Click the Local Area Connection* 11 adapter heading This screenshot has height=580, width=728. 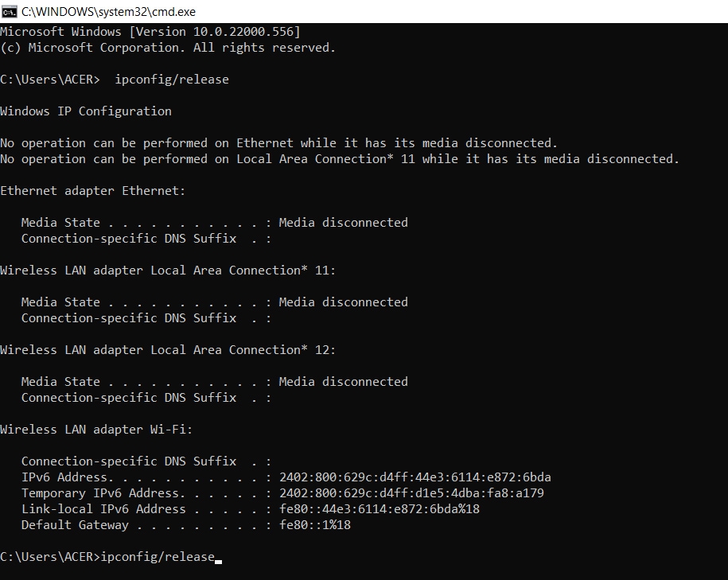[x=168, y=271]
